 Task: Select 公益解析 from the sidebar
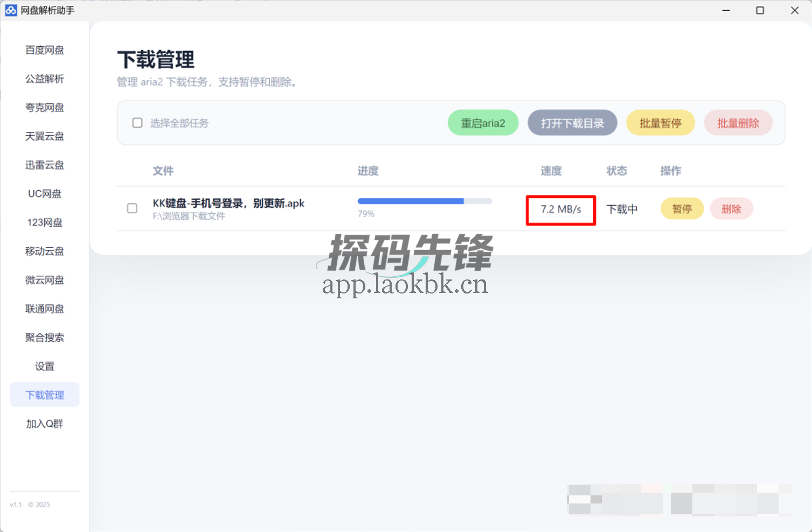click(x=44, y=79)
